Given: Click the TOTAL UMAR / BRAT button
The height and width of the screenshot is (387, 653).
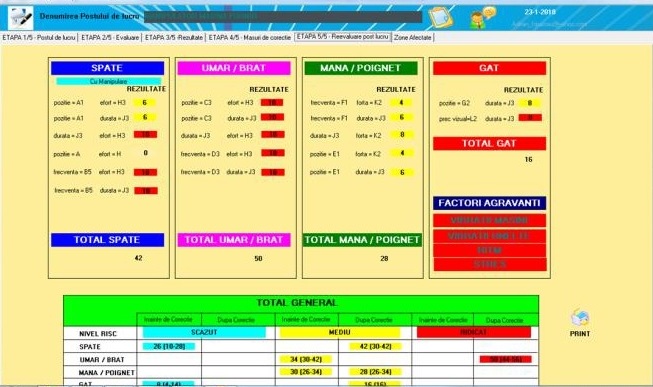Looking at the screenshot, I should 234,240.
